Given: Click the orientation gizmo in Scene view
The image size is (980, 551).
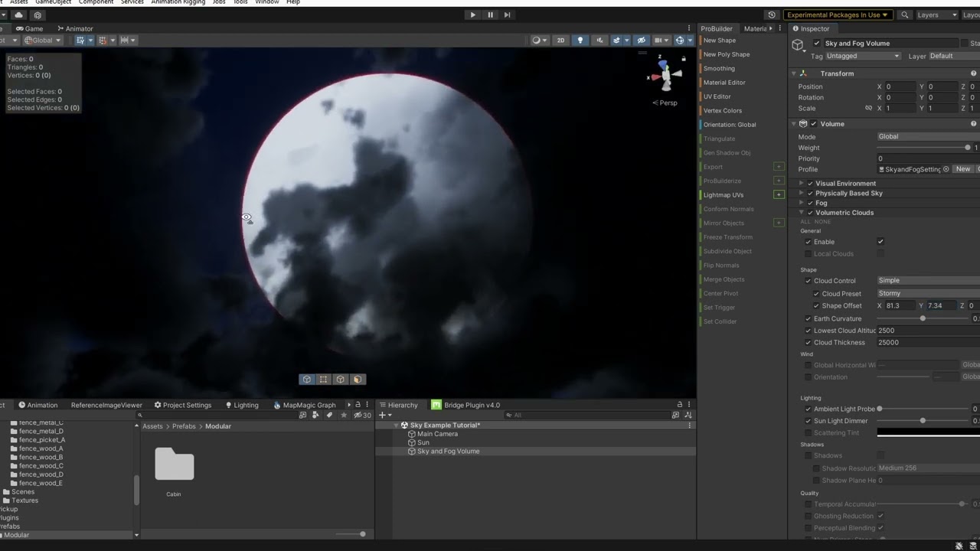Looking at the screenshot, I should [665, 74].
